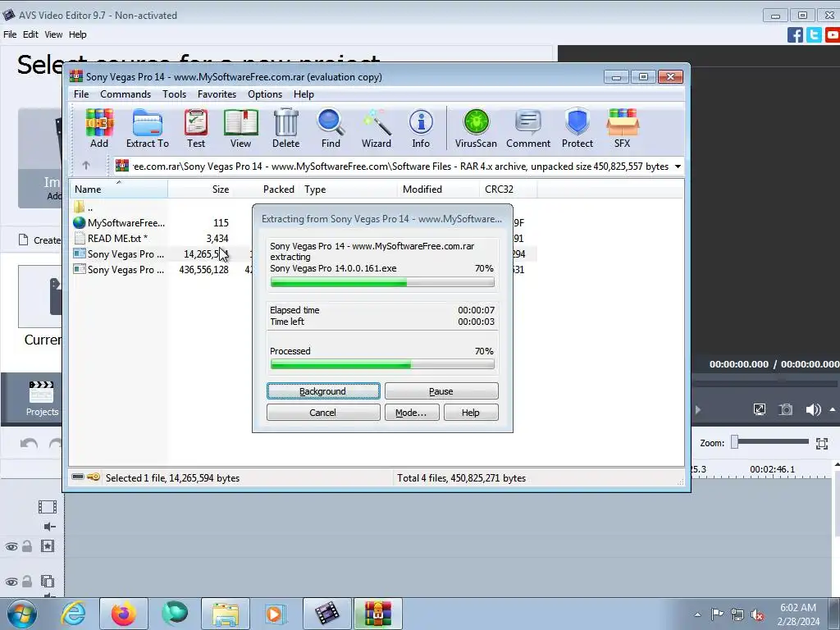Switch to WinRAR taskbar button

(x=377, y=614)
